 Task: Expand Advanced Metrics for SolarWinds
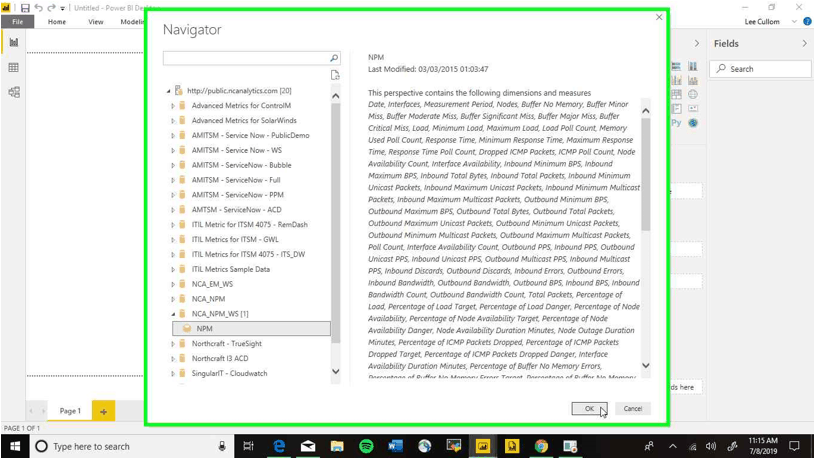pyautogui.click(x=173, y=121)
